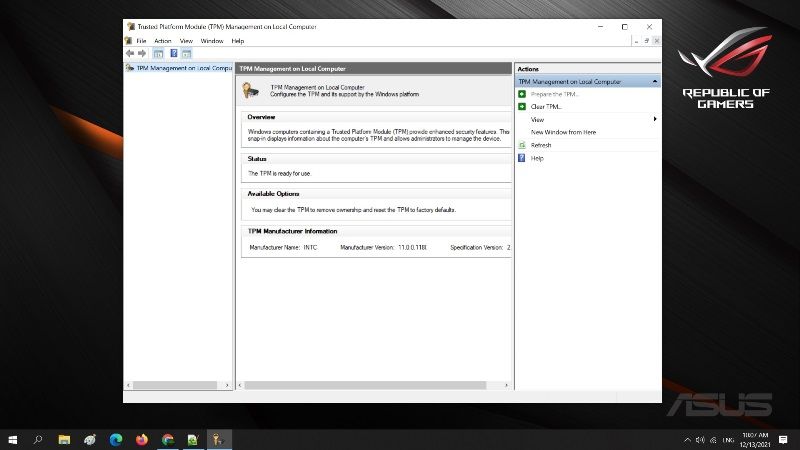Click the TPM Management taskbar icon
Viewport: 800px width, 450px height.
pos(219,439)
